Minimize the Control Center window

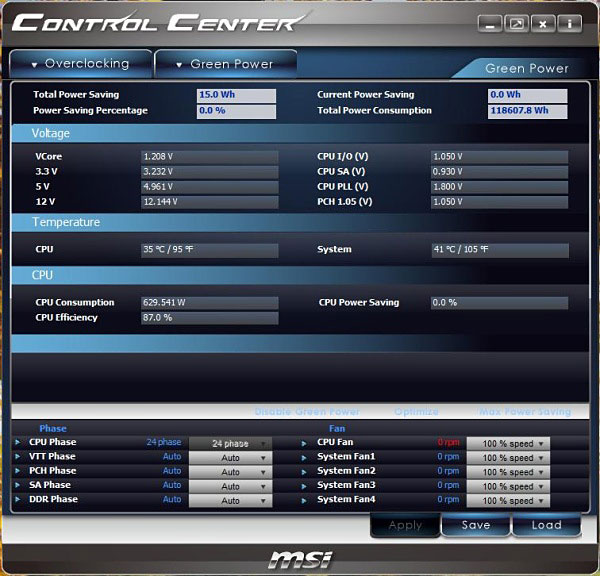click(490, 24)
